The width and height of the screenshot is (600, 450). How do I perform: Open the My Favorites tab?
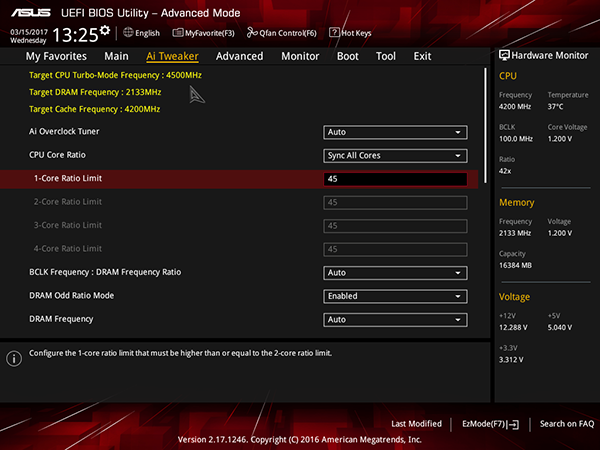[56, 56]
